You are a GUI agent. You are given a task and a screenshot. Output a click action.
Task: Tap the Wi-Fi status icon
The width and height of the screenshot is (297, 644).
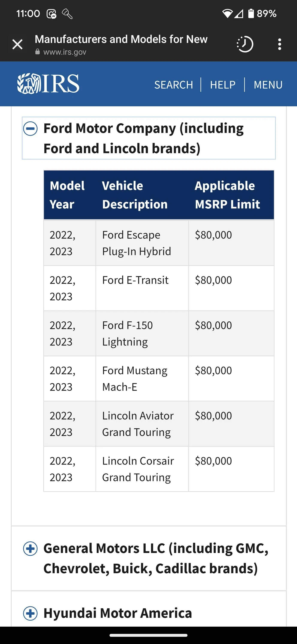[x=227, y=14]
